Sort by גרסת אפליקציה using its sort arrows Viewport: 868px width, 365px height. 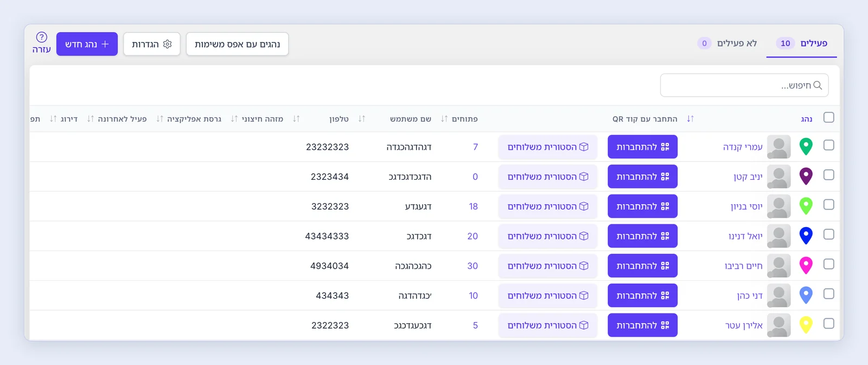[x=160, y=119]
